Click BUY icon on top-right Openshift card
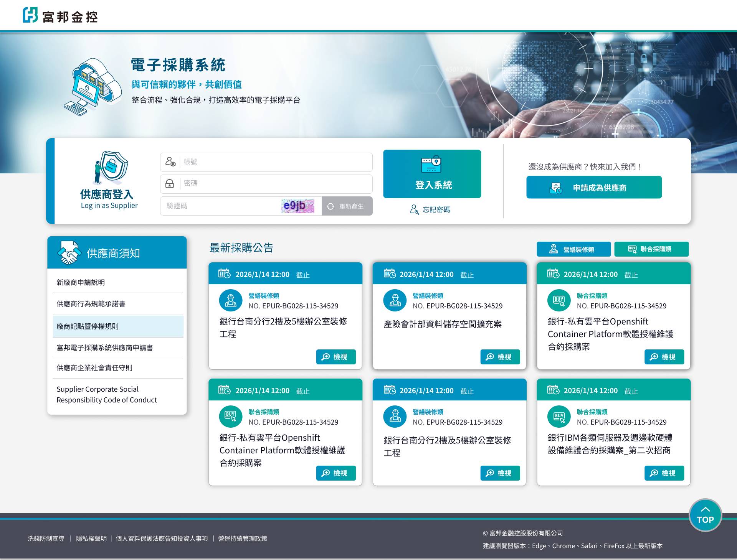Viewport: 737px width, 560px height. (x=559, y=300)
